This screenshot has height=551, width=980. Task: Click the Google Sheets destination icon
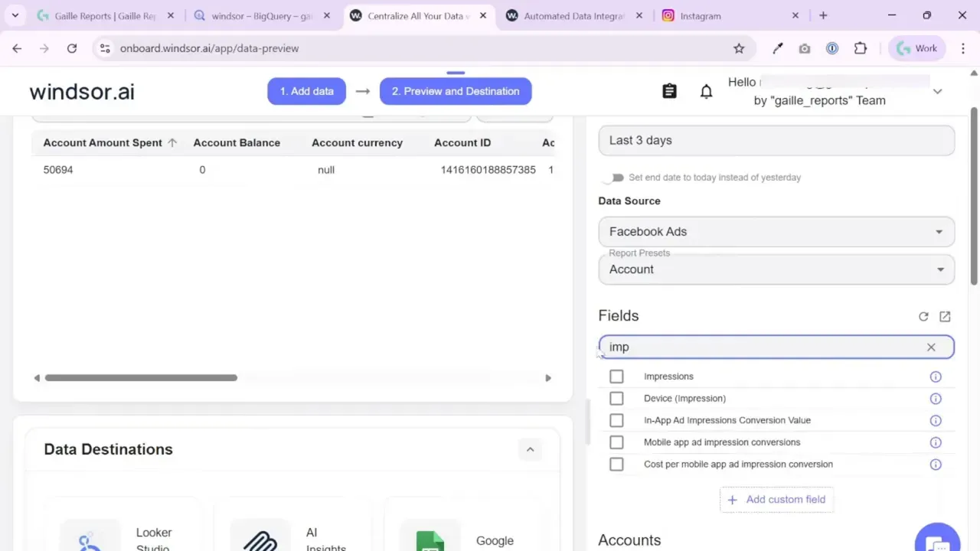(430, 537)
